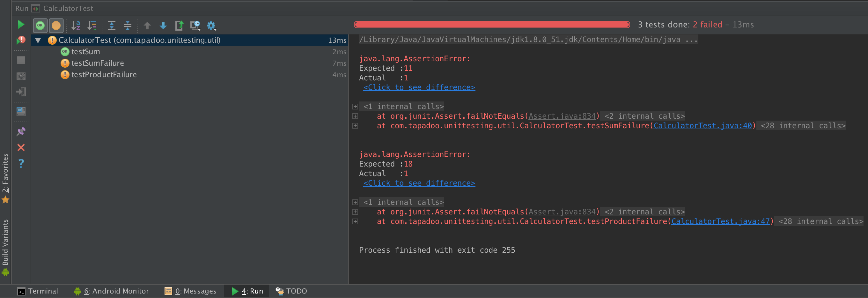
Task: Close the run panel with red X
Action: pyautogui.click(x=21, y=147)
